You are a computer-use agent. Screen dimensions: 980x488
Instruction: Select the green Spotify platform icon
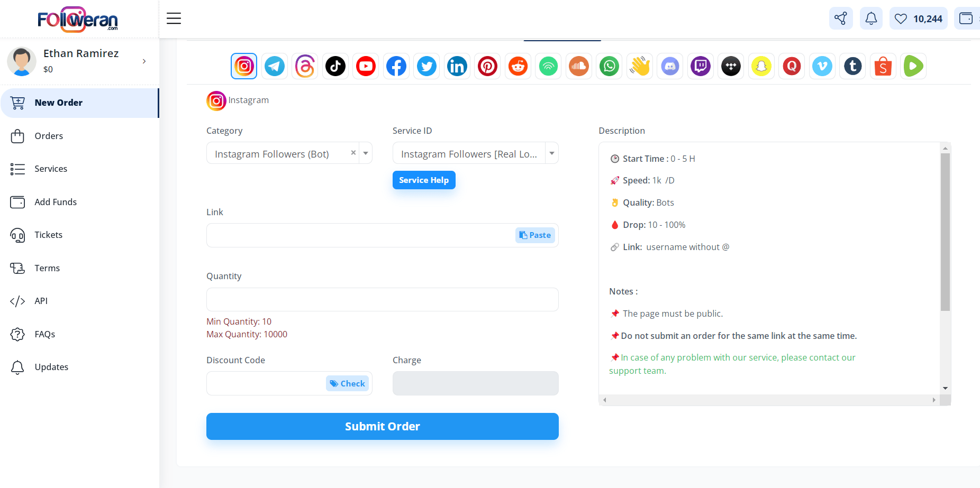(x=548, y=66)
